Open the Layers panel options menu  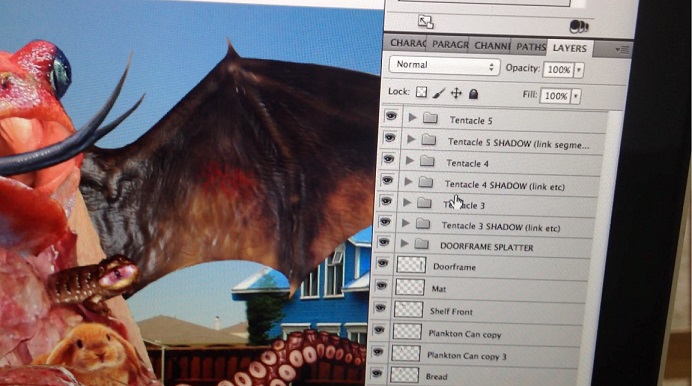point(622,50)
